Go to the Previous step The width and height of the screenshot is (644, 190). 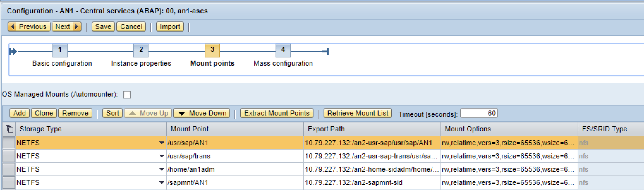click(29, 27)
